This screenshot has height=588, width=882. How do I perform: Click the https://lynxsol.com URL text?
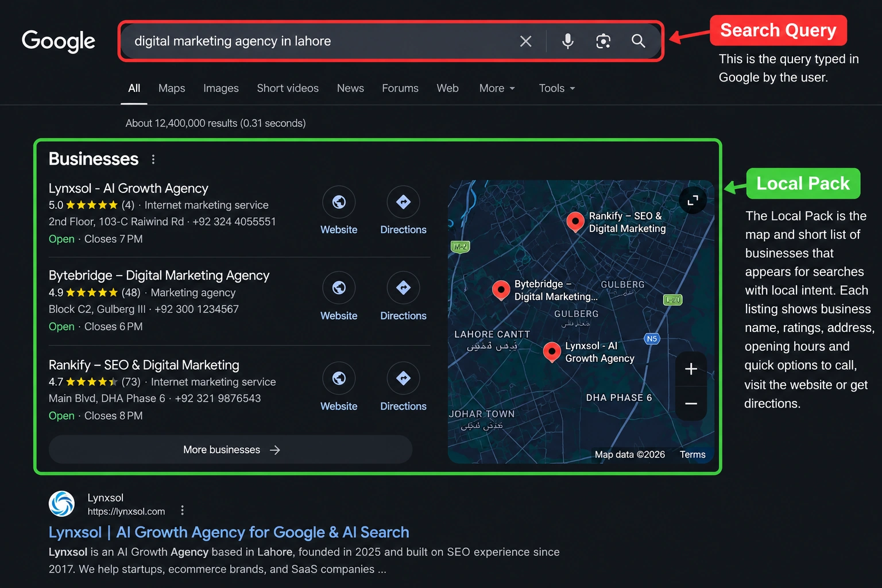[x=126, y=512]
